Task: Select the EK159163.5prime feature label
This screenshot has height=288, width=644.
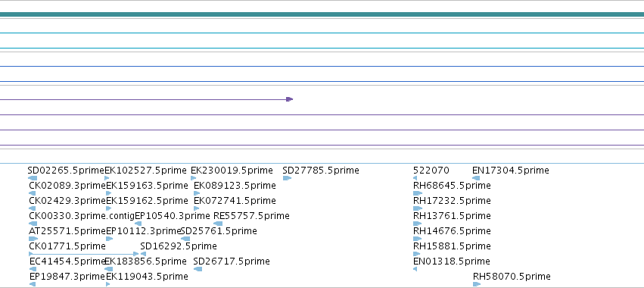Action: coord(147,186)
